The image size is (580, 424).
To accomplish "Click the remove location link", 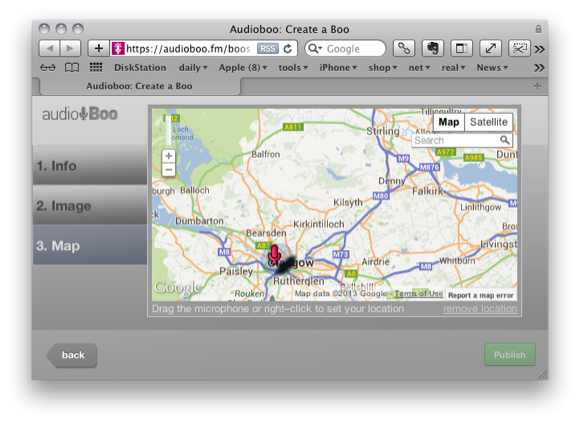I will point(480,309).
